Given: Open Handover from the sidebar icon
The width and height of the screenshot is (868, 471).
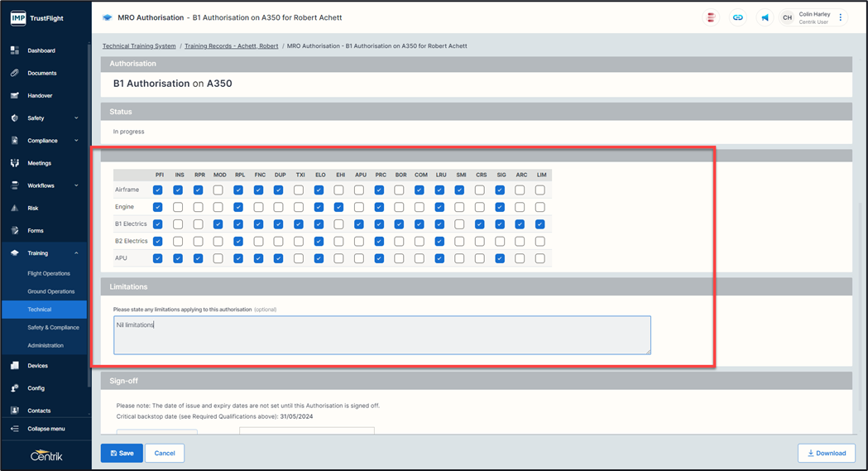Looking at the screenshot, I should pos(15,95).
